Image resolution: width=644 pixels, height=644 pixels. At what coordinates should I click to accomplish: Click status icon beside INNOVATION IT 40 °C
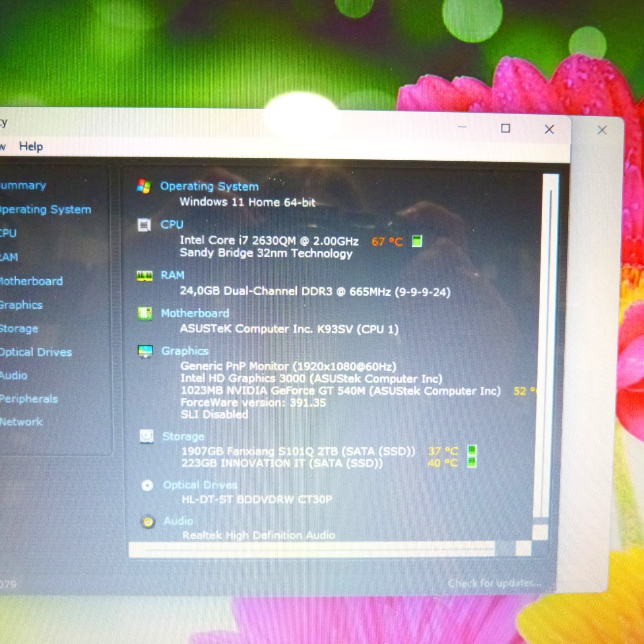pos(472,462)
